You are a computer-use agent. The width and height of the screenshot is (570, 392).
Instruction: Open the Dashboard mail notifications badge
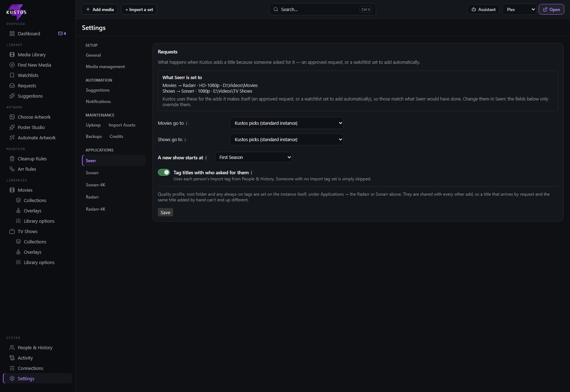tap(62, 33)
